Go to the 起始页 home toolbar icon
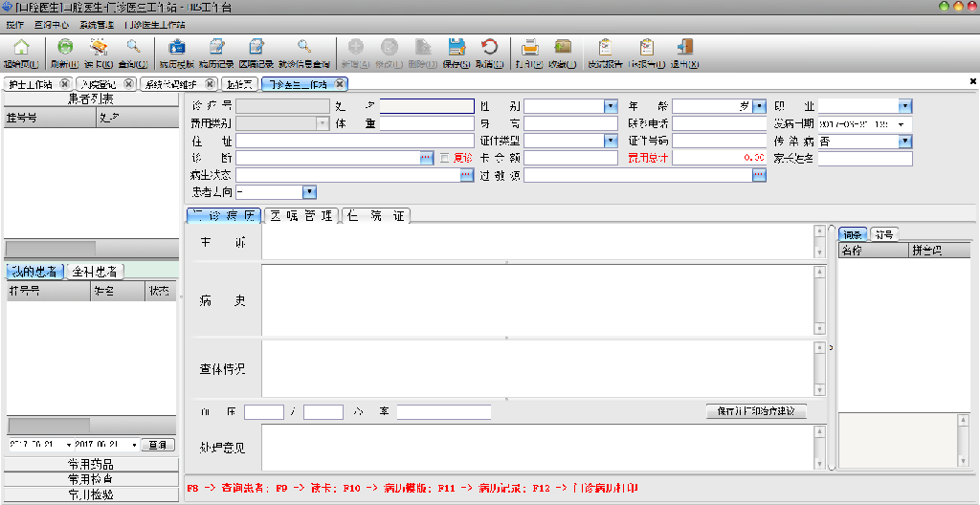This screenshot has height=505, width=980. tap(21, 49)
